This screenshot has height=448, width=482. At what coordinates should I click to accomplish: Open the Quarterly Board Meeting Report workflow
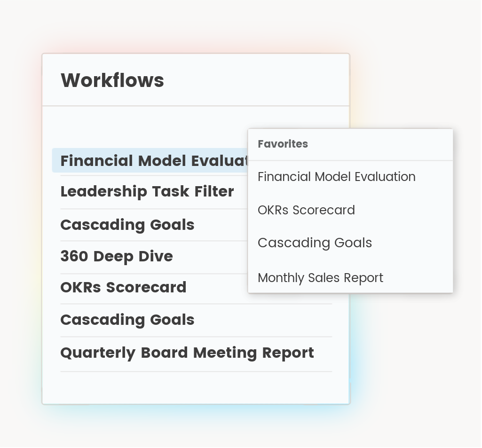[187, 353]
